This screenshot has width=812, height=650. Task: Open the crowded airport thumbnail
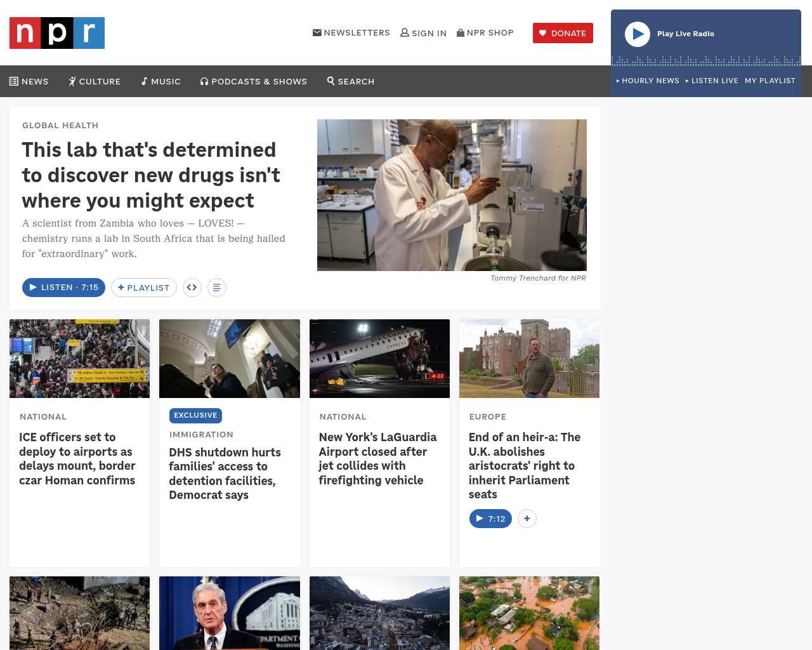80,359
